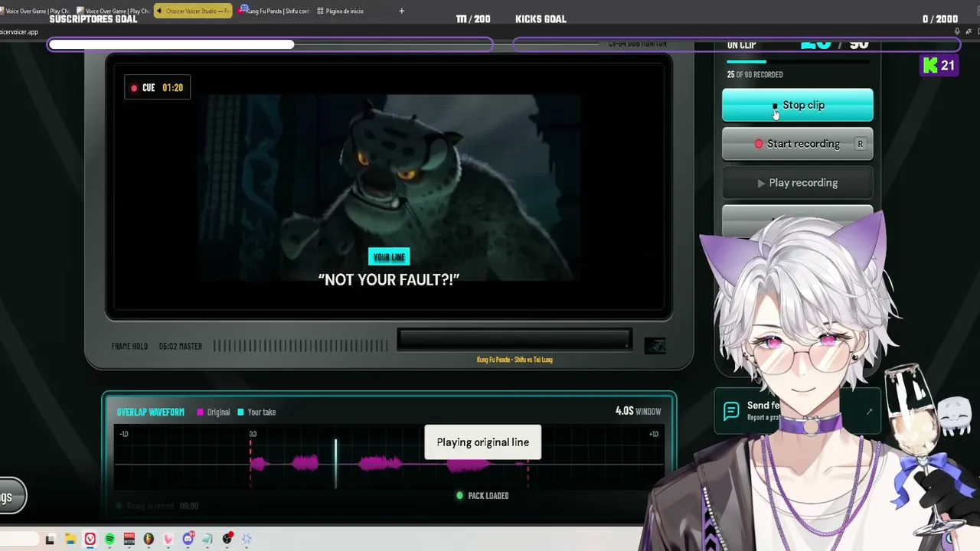The width and height of the screenshot is (980, 551).
Task: Open the Send feedback panel
Action: click(x=797, y=411)
